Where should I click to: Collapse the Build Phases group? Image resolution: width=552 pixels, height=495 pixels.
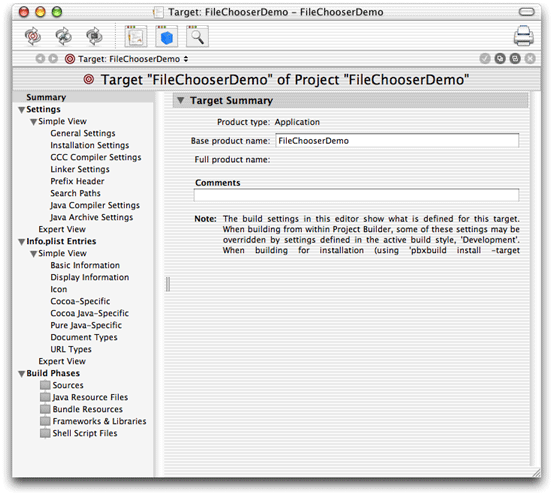click(21, 374)
